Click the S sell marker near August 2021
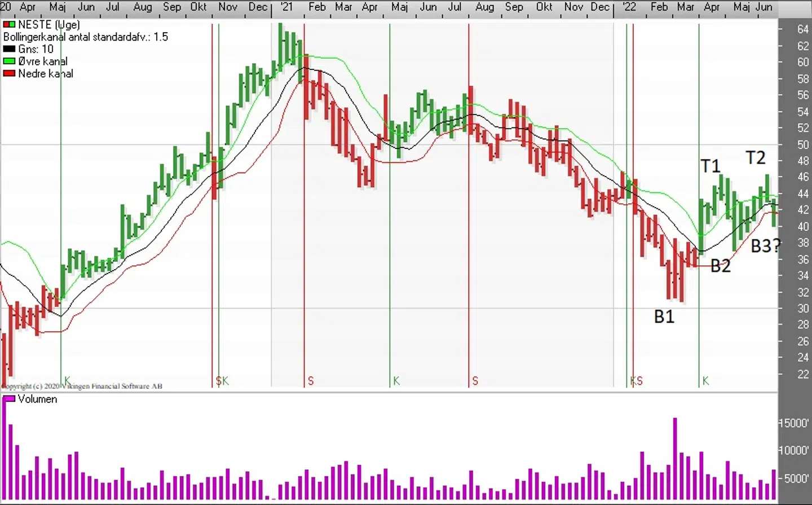 tap(475, 381)
